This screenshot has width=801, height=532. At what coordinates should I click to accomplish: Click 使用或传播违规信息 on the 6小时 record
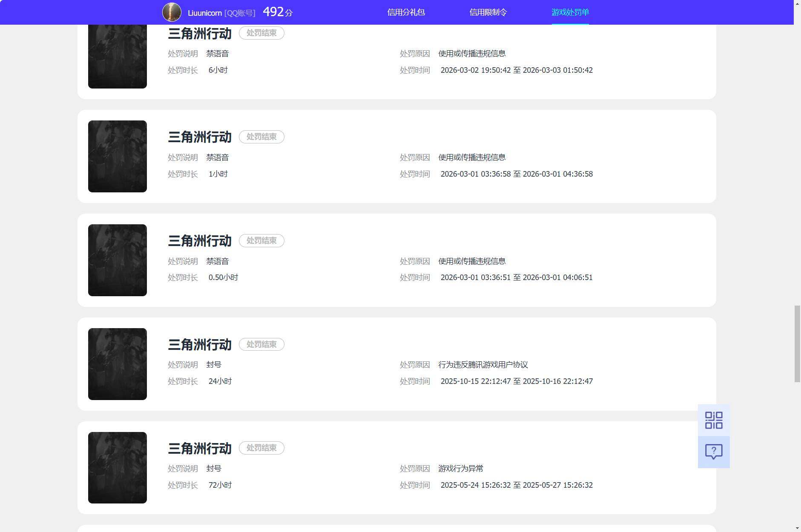pos(472,54)
